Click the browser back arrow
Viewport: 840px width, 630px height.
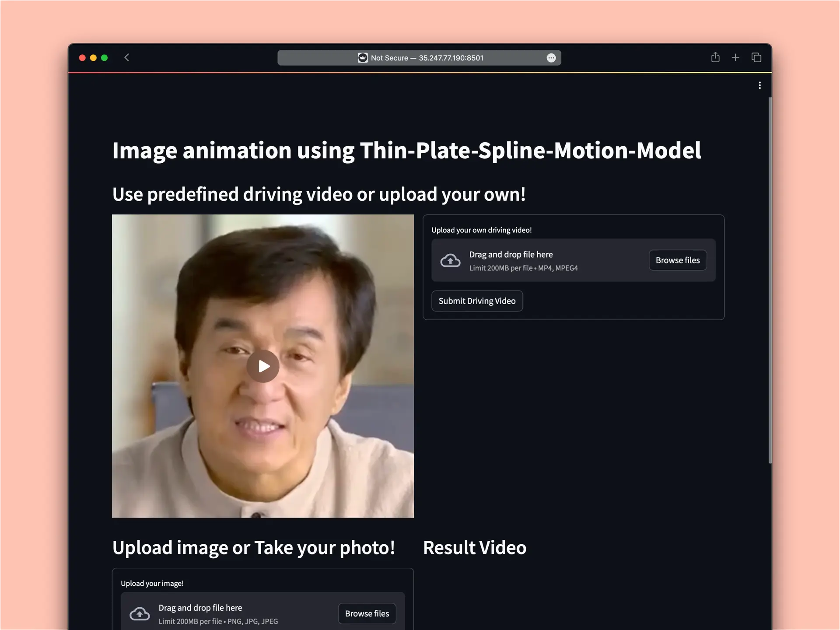tap(127, 58)
